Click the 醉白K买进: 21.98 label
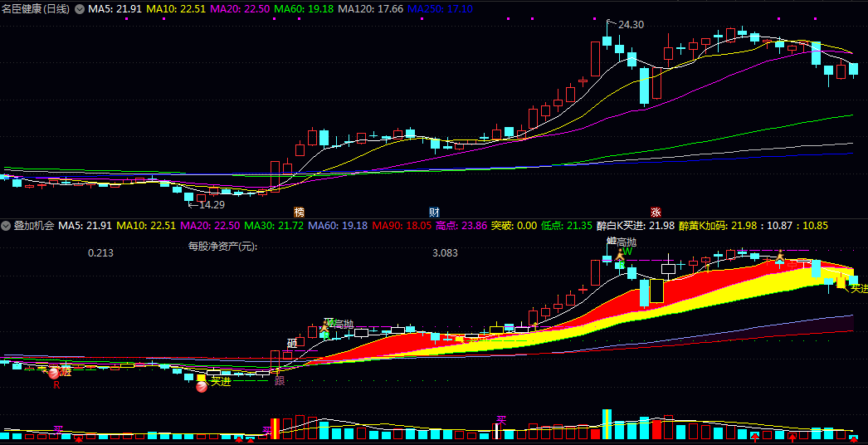Screen dimensions: 868x445 pos(636,226)
